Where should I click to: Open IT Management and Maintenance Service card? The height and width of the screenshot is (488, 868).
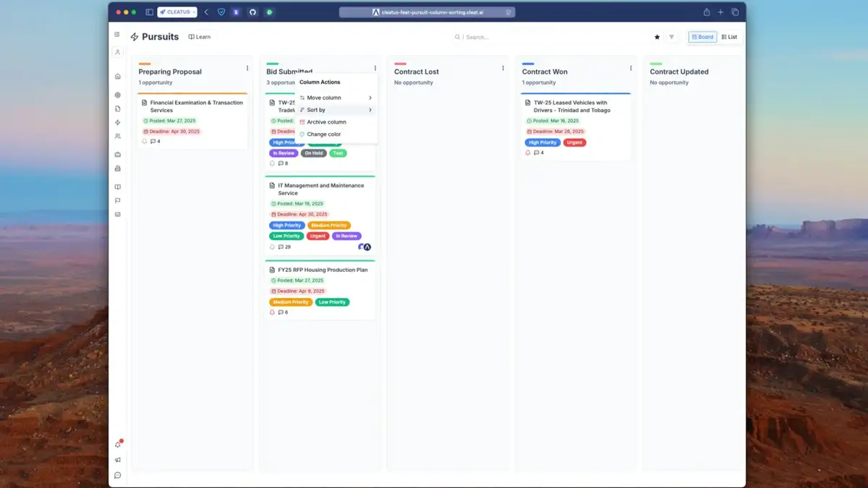320,215
